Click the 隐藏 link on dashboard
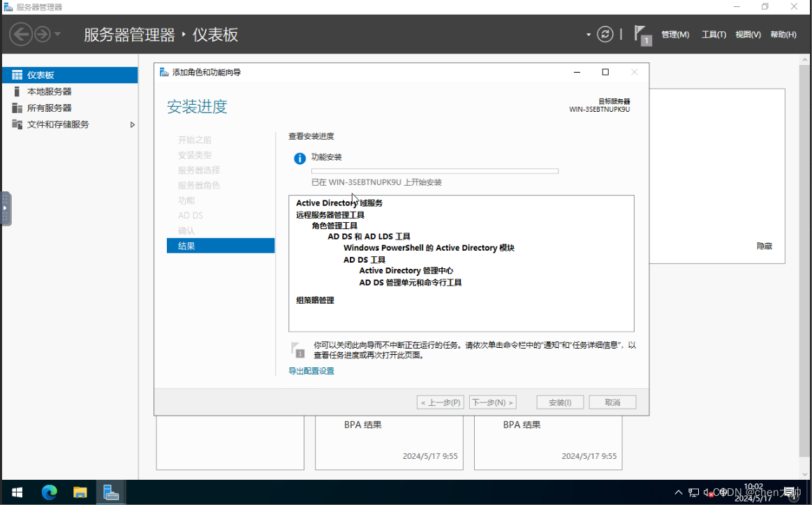812x505 pixels. [x=765, y=246]
